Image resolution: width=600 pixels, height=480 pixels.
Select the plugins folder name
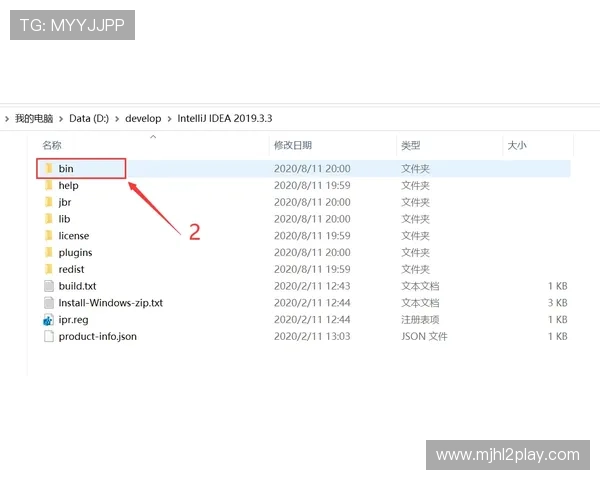pyautogui.click(x=75, y=253)
